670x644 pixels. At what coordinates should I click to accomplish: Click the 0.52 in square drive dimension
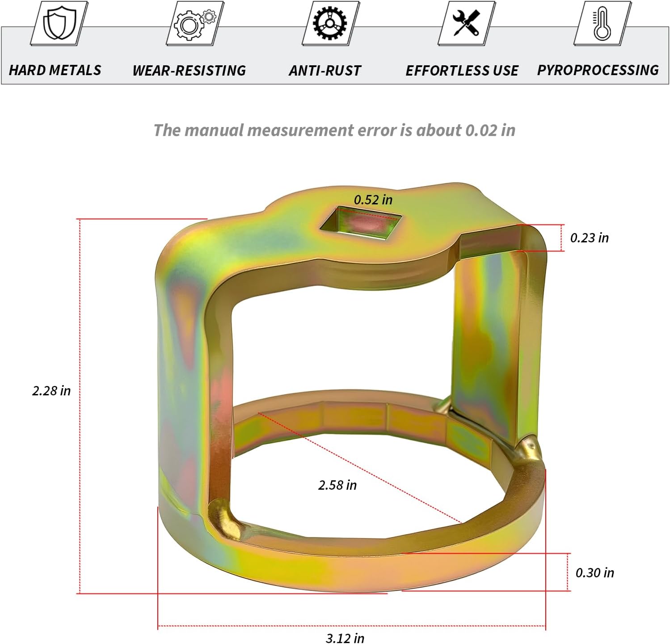pos(373,199)
